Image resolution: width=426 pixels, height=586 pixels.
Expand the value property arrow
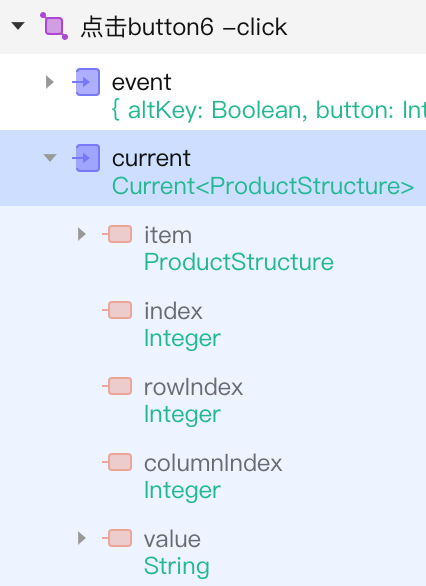pyautogui.click(x=81, y=538)
